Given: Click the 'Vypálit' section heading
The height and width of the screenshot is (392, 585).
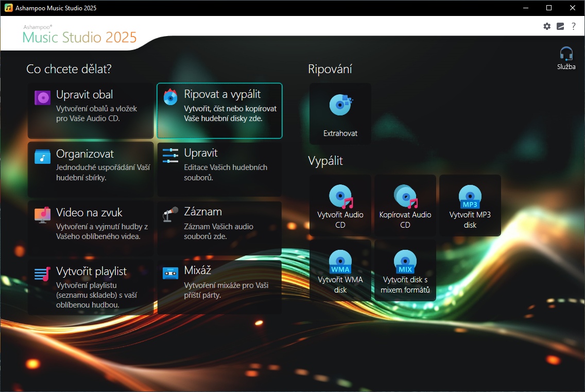Looking at the screenshot, I should coord(325,161).
